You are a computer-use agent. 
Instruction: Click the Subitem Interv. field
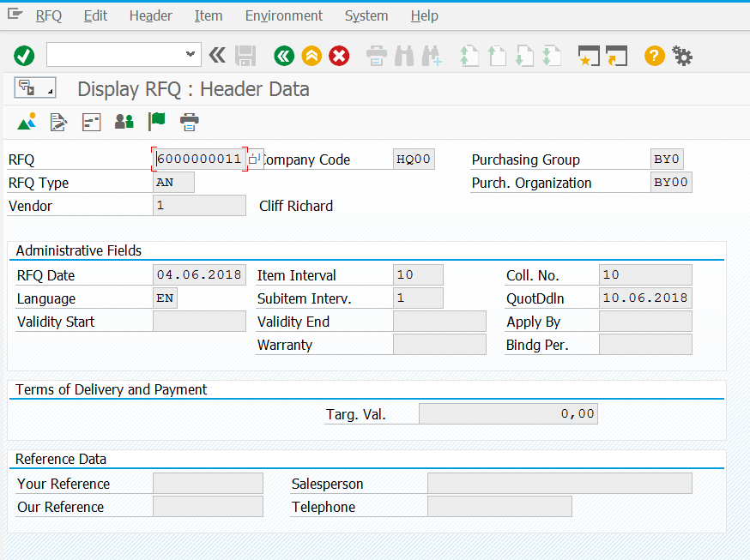pyautogui.click(x=418, y=298)
